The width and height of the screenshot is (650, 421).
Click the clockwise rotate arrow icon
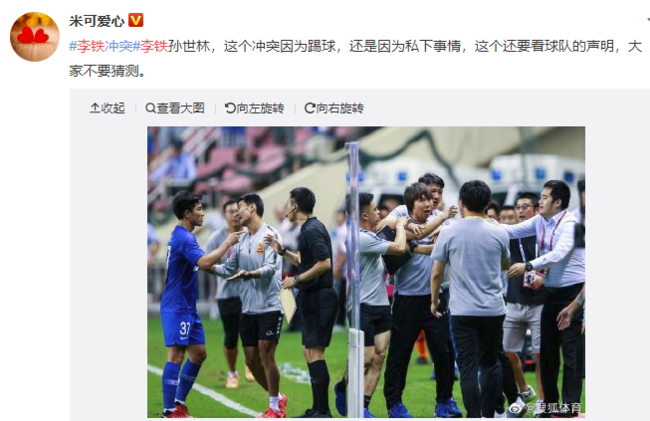pyautogui.click(x=310, y=108)
